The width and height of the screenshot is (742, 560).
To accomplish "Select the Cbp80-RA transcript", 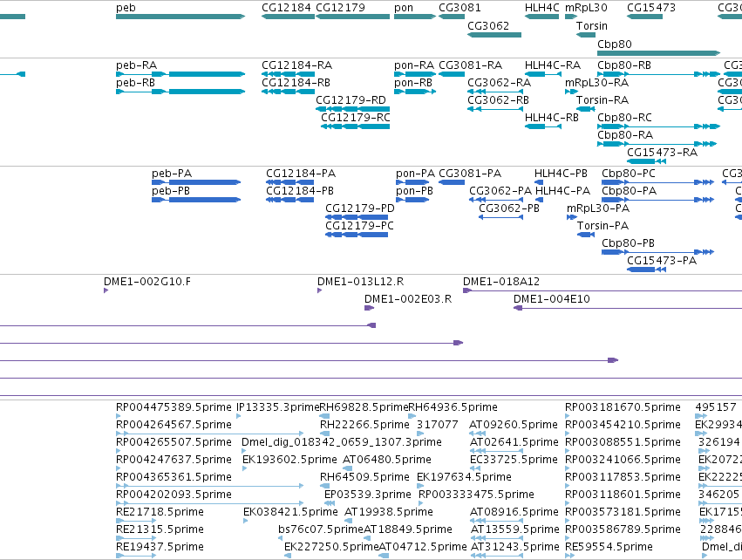I will pyautogui.click(x=657, y=144).
